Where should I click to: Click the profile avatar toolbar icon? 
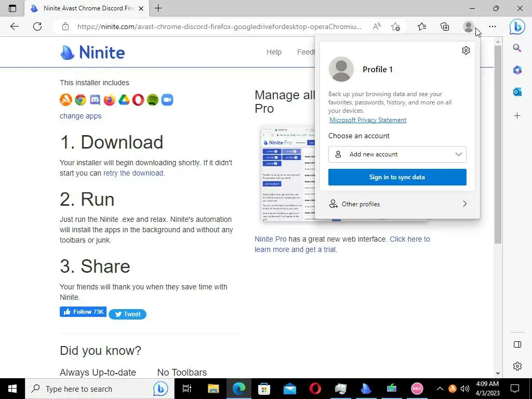pos(469,26)
